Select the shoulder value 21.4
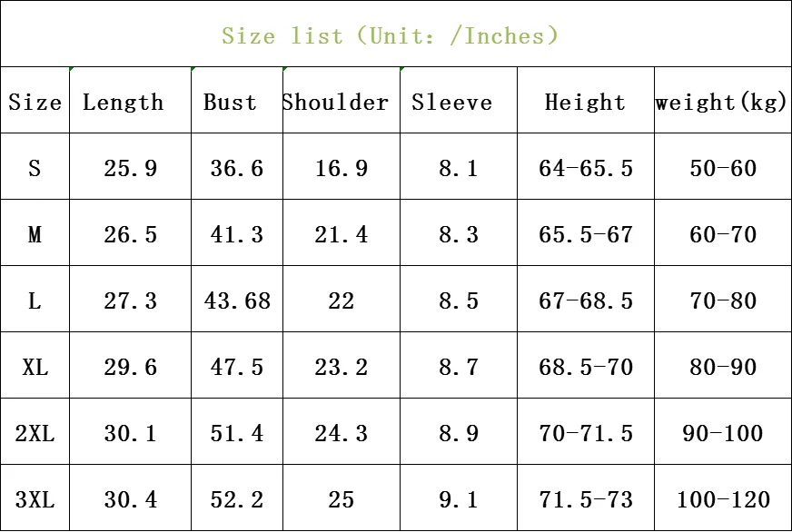Viewport: 792px width, 532px height. tap(342, 234)
